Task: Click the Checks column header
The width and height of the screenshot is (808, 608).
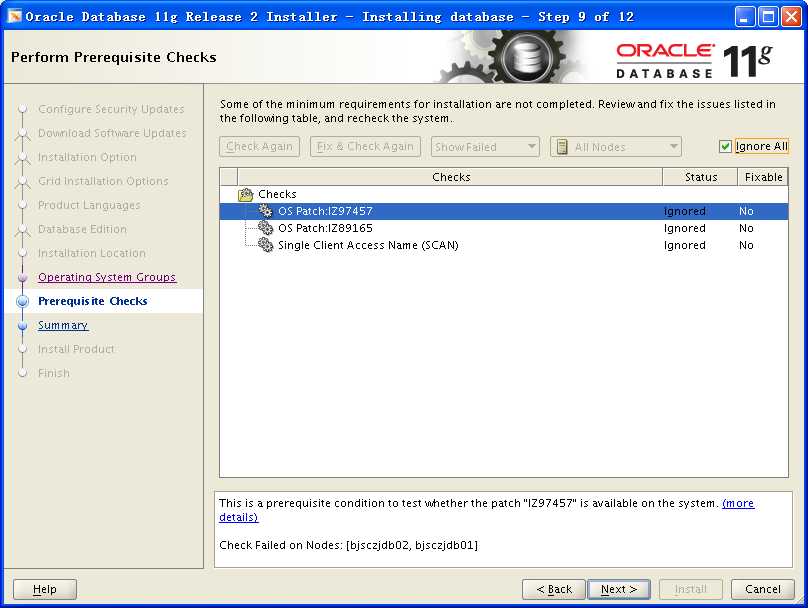Action: click(x=450, y=177)
